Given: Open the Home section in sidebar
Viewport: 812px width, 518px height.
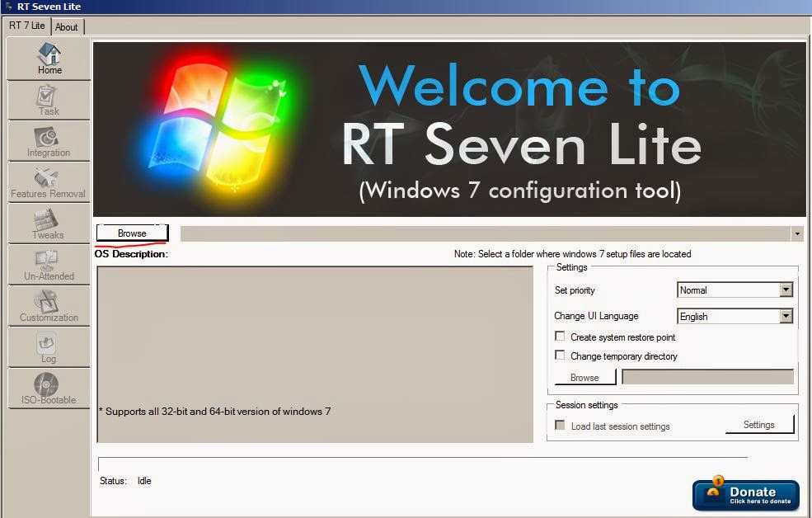Looking at the screenshot, I should pos(49,59).
